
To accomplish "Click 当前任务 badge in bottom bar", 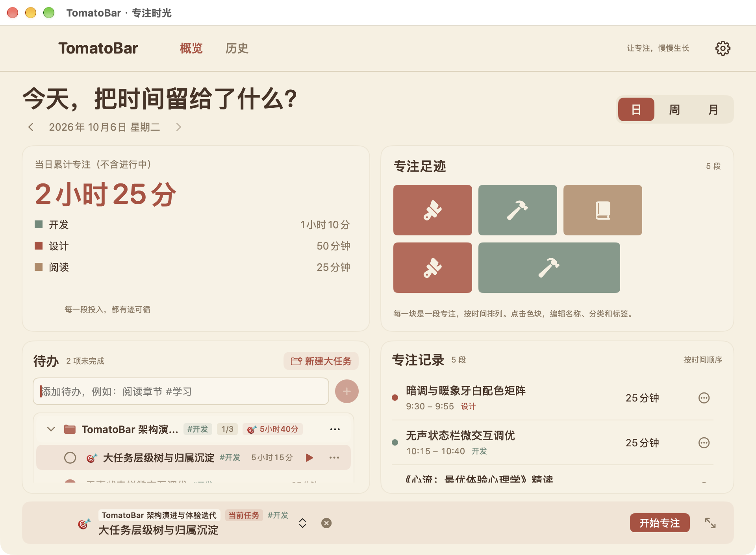I will click(244, 515).
